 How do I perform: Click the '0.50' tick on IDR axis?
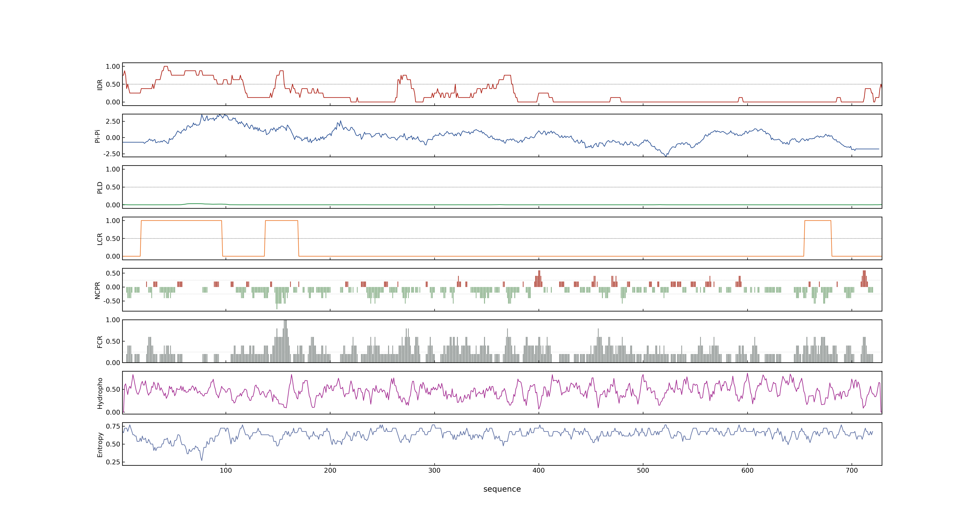pos(113,85)
